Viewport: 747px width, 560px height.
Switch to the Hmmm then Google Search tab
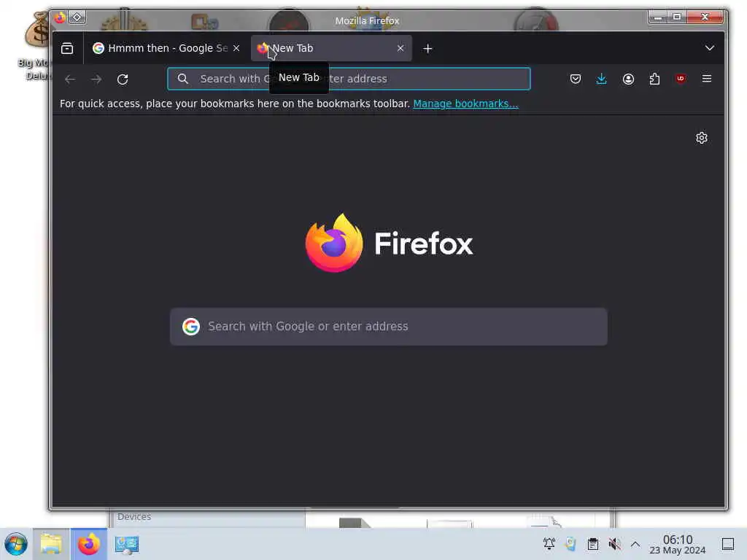coord(166,48)
